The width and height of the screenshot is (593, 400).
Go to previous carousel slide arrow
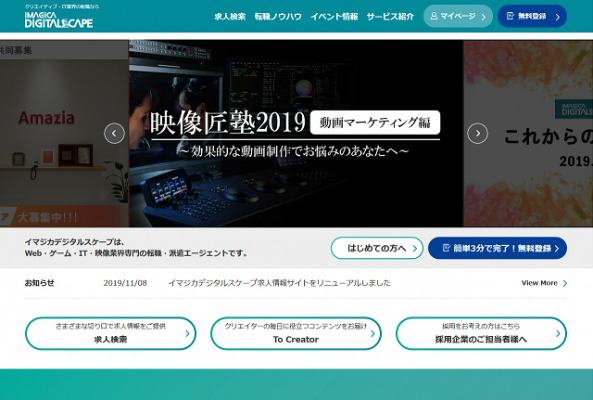pos(114,133)
